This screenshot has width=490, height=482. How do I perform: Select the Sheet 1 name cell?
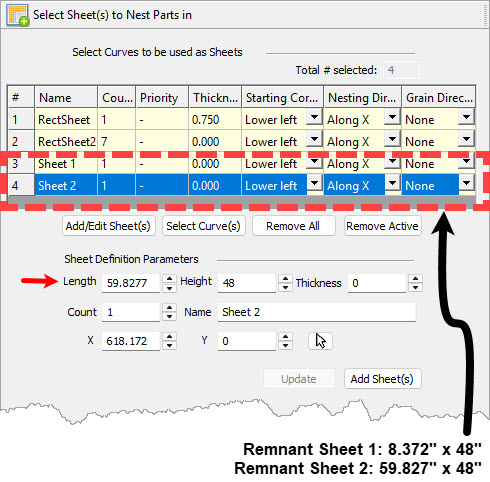[x=66, y=163]
